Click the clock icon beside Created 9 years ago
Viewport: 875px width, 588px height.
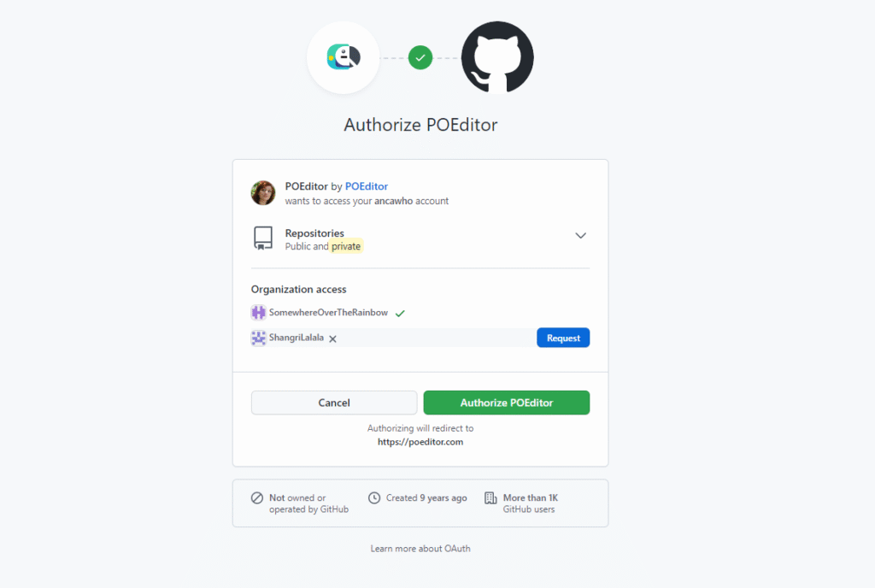pos(374,497)
